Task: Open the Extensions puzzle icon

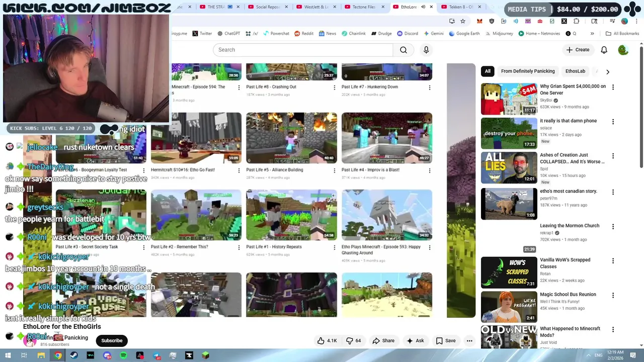Action: coord(576,21)
